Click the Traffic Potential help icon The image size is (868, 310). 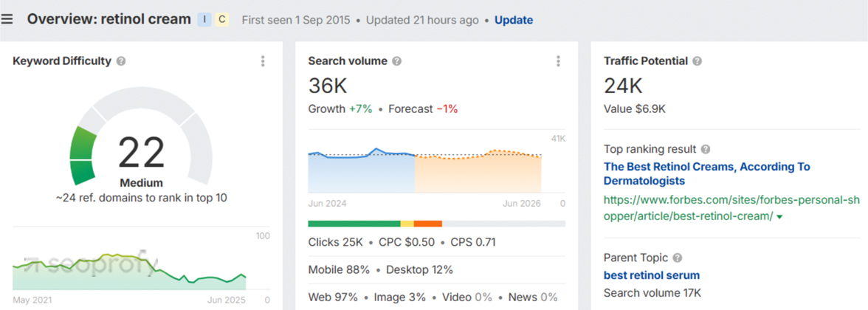[697, 61]
